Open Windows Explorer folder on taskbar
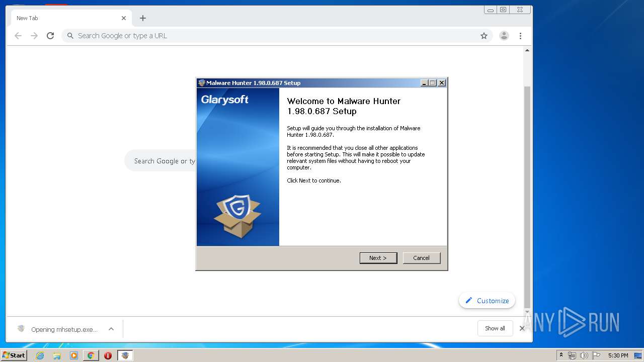The width and height of the screenshot is (644, 362). [57, 355]
